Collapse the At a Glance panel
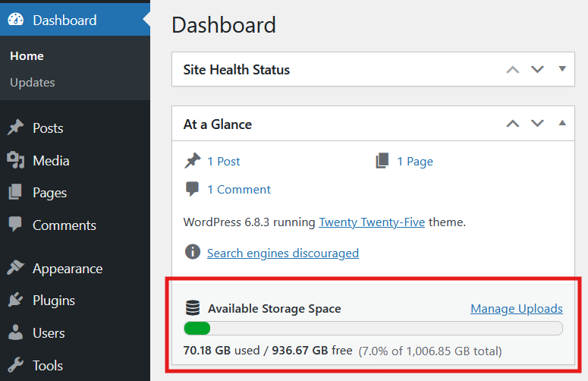The height and width of the screenshot is (381, 588). [x=562, y=124]
